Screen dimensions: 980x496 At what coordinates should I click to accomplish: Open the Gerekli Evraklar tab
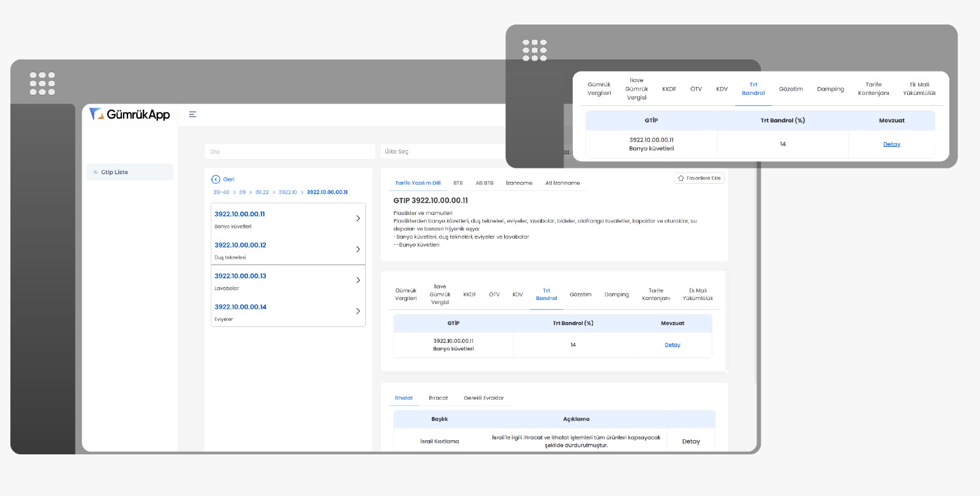pos(484,398)
